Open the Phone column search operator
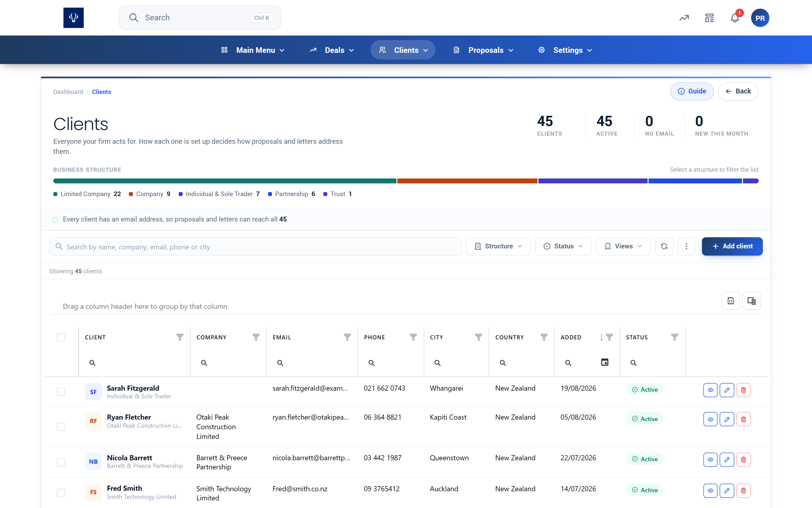 click(371, 363)
